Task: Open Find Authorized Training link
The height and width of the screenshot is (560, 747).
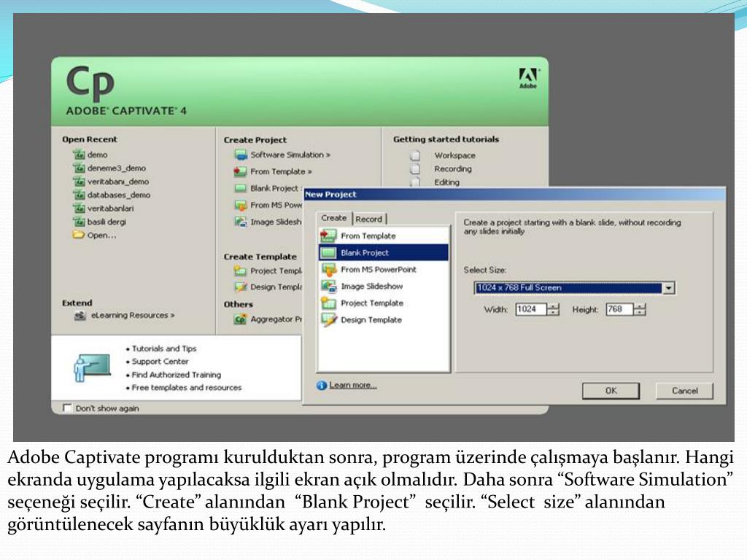Action: click(177, 375)
